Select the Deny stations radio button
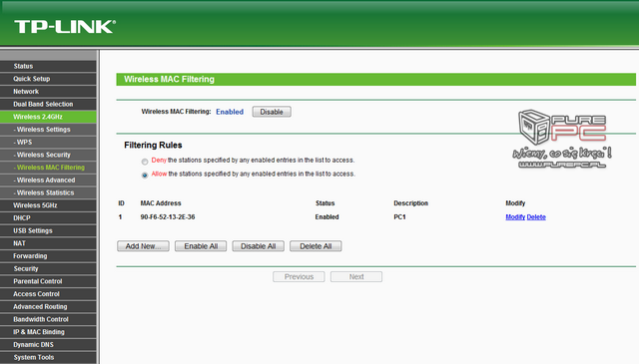The image size is (639, 364). click(x=145, y=162)
